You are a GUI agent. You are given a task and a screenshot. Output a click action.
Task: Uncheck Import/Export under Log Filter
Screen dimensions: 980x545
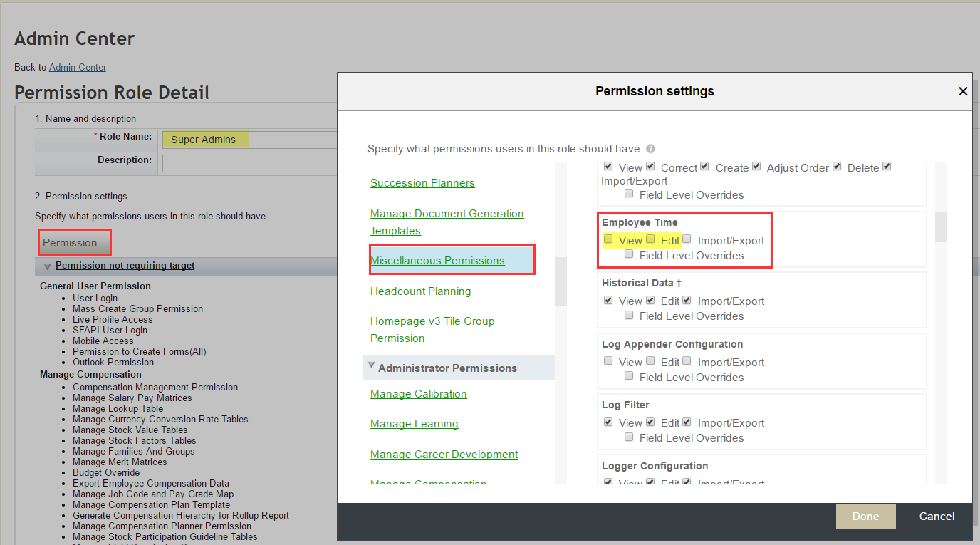tap(687, 422)
